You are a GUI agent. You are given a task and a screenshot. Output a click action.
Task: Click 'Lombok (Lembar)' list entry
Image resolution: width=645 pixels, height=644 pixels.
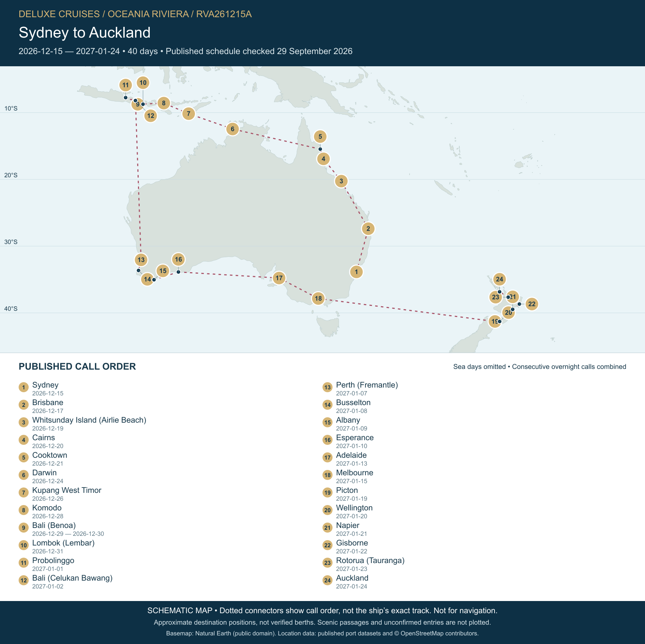pos(63,543)
